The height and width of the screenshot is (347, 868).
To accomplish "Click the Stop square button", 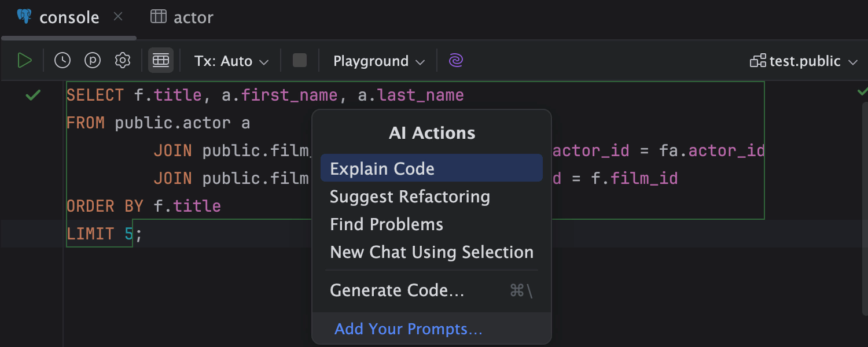I will [300, 61].
